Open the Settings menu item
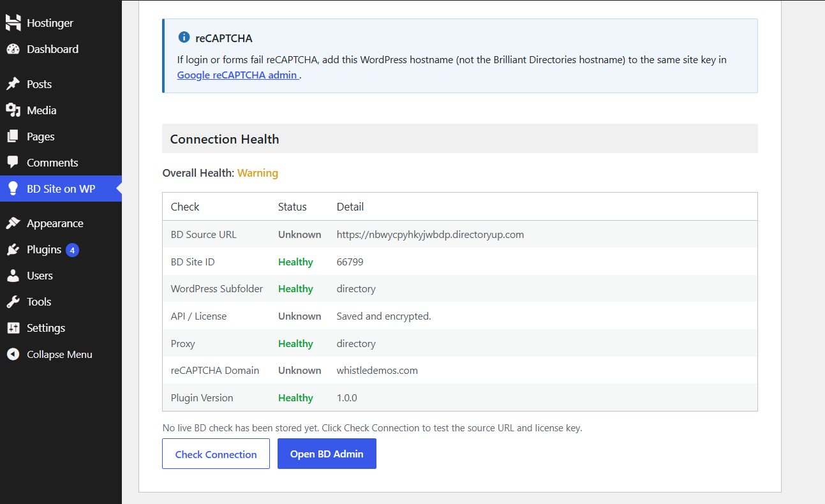825x504 pixels. coord(61,328)
